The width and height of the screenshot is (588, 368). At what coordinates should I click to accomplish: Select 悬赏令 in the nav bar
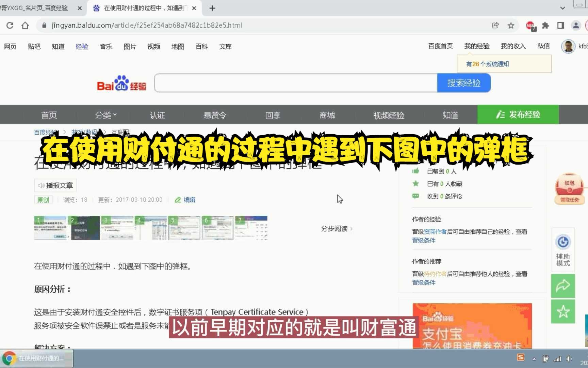click(215, 115)
